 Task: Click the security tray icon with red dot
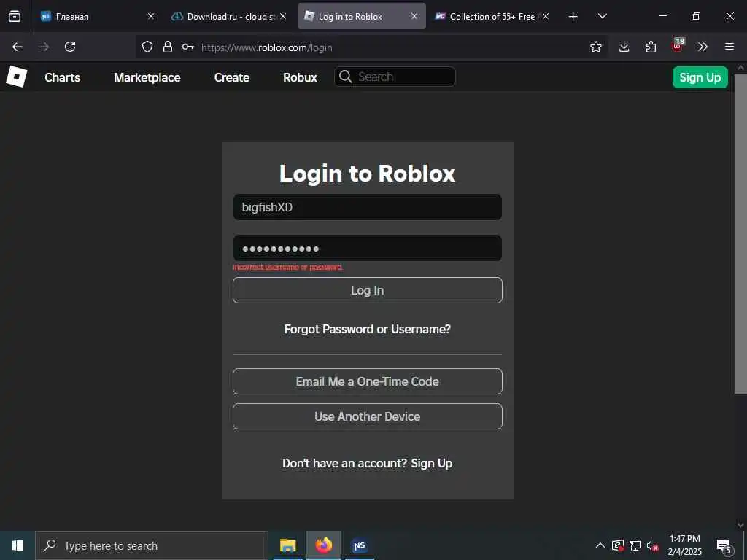tap(618, 545)
